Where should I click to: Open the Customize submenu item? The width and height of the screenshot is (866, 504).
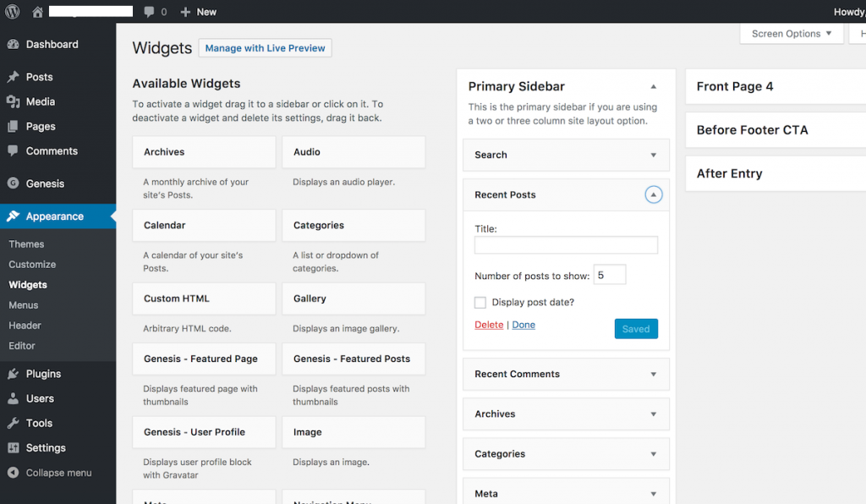point(32,265)
